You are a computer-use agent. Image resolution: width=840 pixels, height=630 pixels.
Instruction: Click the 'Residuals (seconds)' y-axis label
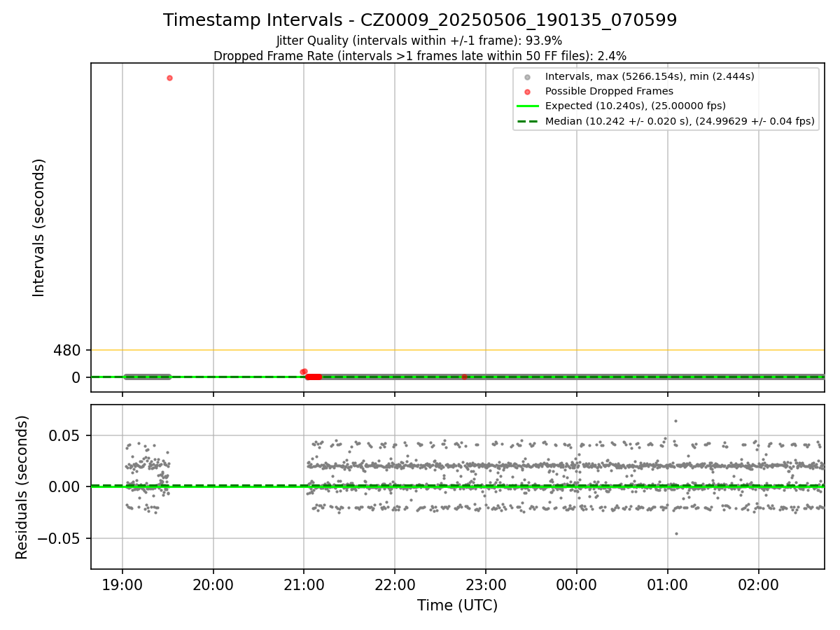coord(22,487)
